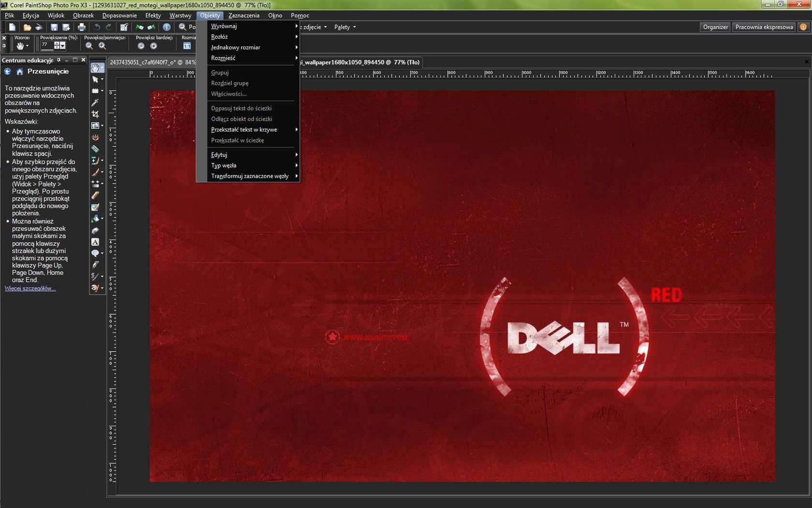
Task: Open the Dopasowanie menu
Action: click(120, 15)
